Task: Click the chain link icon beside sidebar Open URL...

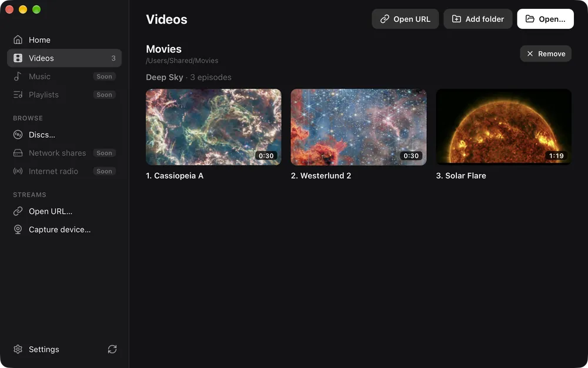Action: (x=18, y=211)
